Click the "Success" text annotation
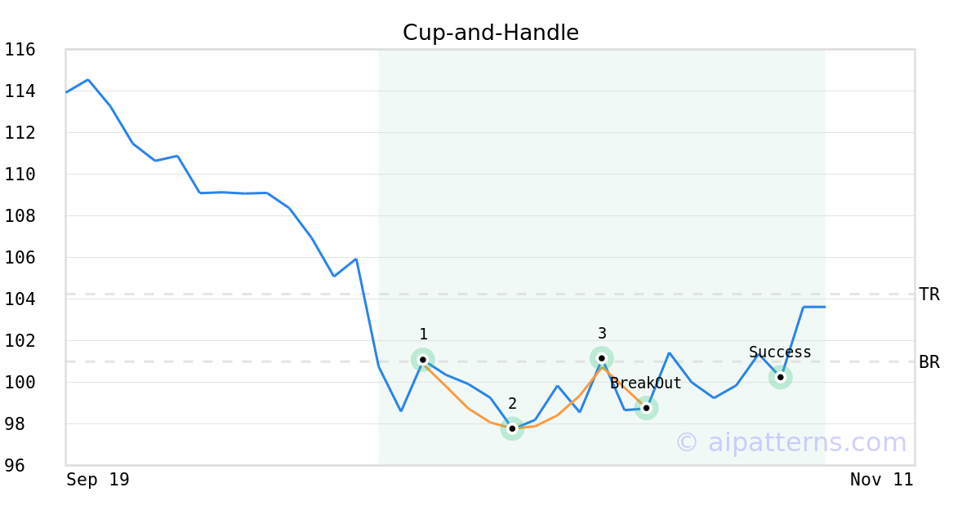This screenshot has height=514, width=980. [x=781, y=352]
